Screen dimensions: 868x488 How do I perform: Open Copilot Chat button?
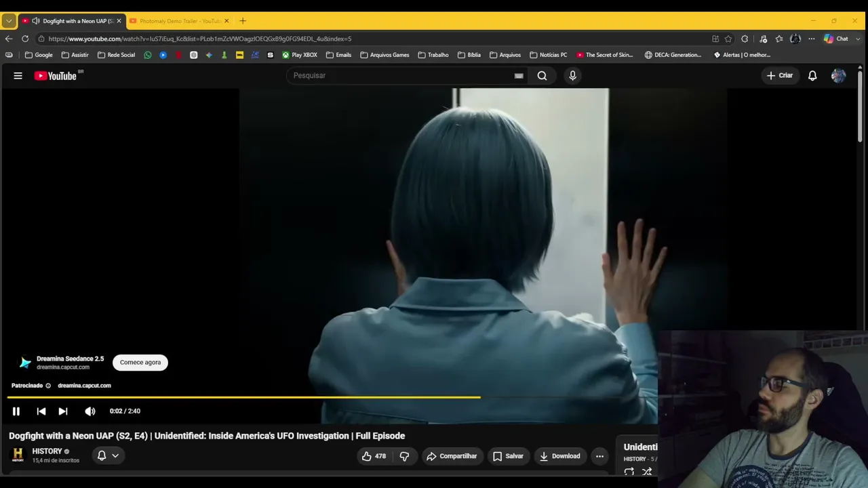tap(835, 39)
